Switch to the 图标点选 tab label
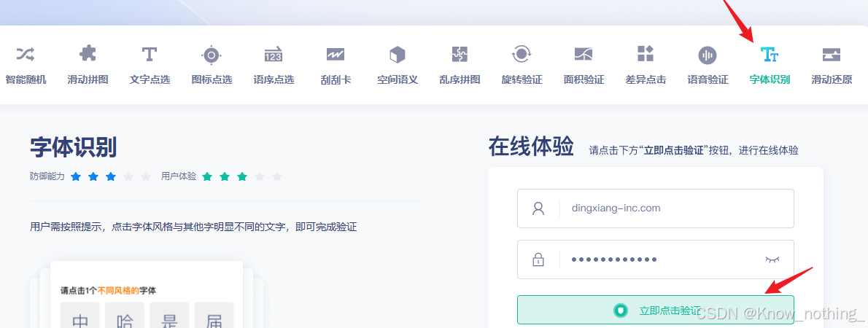This screenshot has width=868, height=328. tap(212, 79)
